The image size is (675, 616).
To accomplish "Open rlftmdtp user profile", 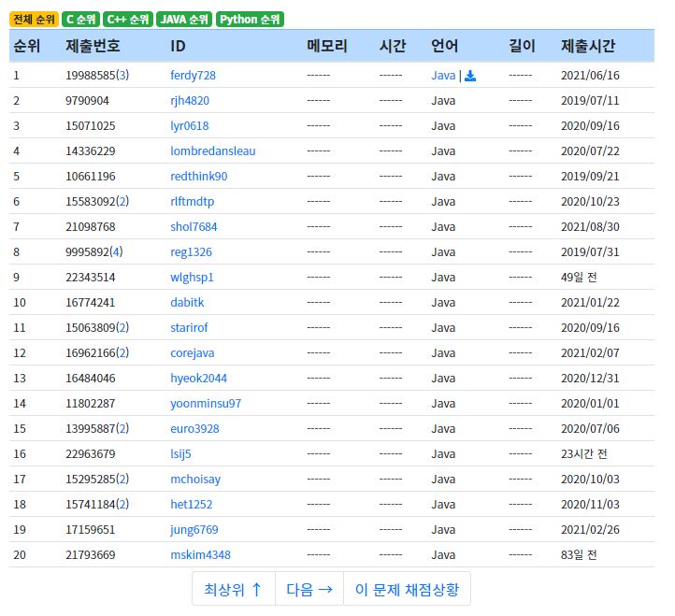I will 192,202.
